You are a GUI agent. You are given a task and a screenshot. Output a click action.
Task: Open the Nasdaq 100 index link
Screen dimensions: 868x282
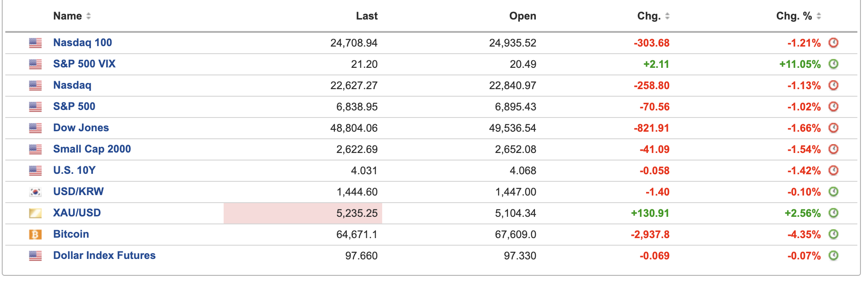point(82,43)
